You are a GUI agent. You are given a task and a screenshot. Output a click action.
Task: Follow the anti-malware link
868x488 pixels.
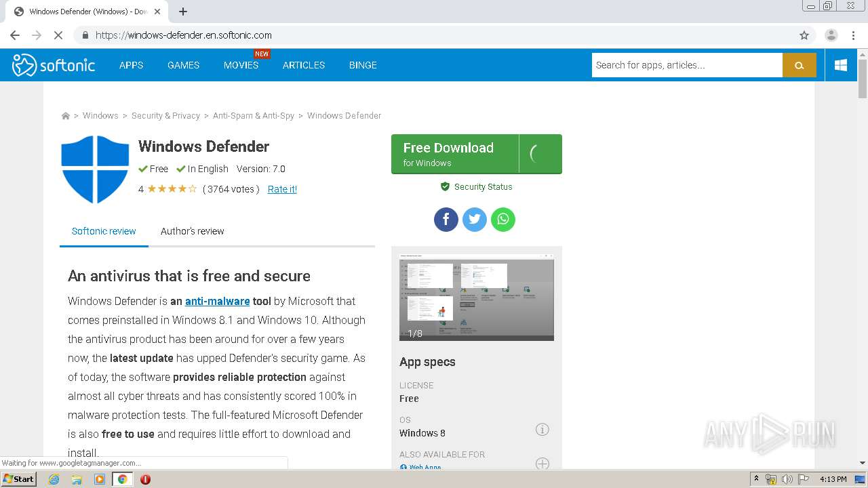218,301
